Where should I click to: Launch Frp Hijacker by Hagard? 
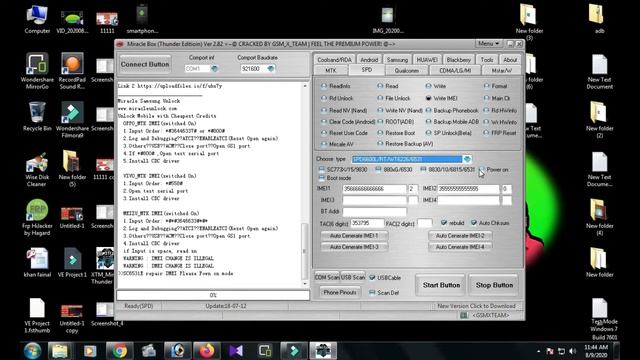(x=37, y=217)
